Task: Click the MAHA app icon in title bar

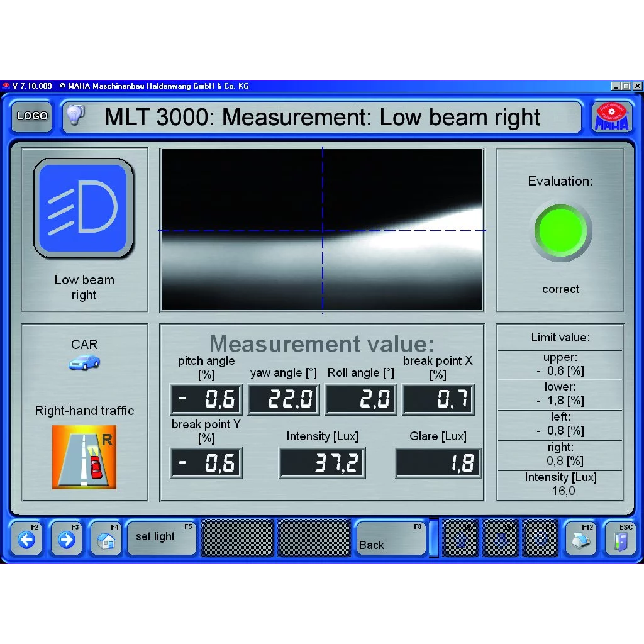Action: click(6, 86)
